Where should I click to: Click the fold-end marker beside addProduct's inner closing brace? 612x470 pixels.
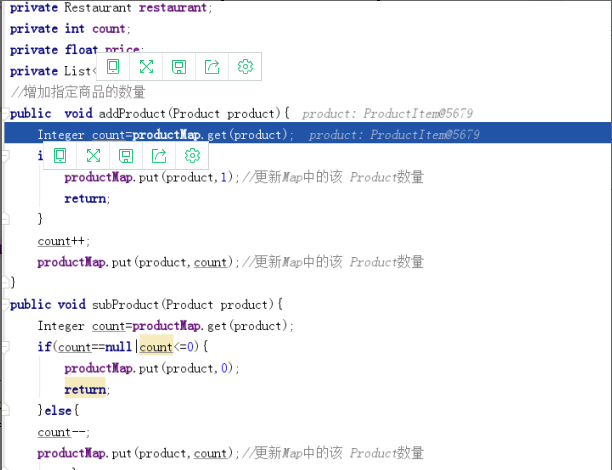(5, 219)
